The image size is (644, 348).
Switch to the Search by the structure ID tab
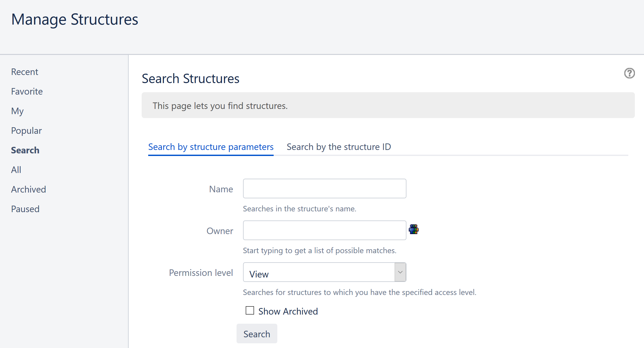pos(338,147)
